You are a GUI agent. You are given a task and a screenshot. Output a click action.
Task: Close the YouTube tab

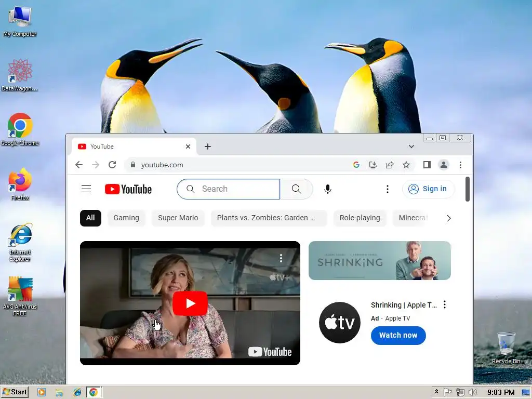pyautogui.click(x=188, y=146)
